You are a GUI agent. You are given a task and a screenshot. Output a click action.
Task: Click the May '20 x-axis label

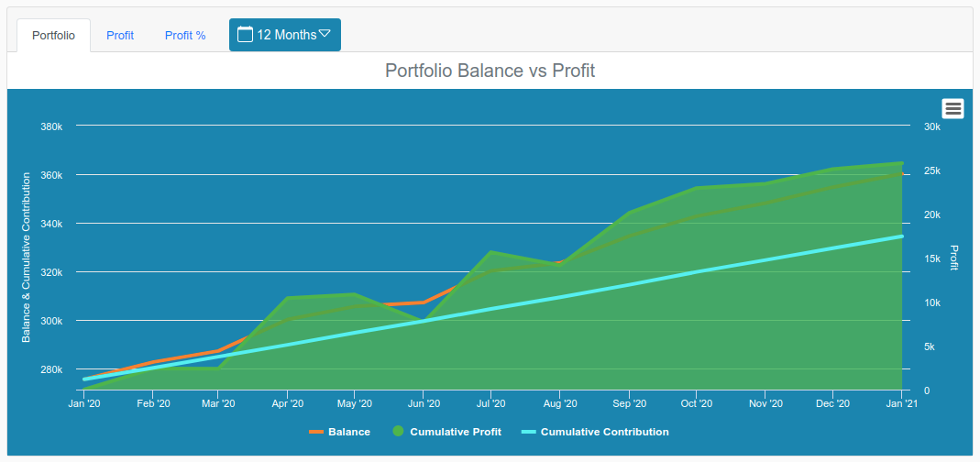click(354, 404)
